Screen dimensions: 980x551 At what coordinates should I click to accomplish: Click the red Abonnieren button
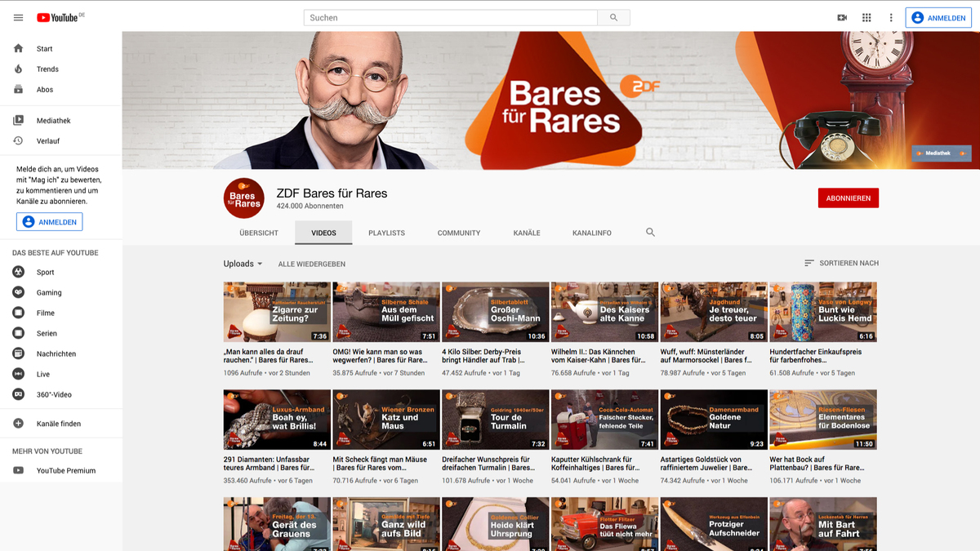tap(848, 198)
